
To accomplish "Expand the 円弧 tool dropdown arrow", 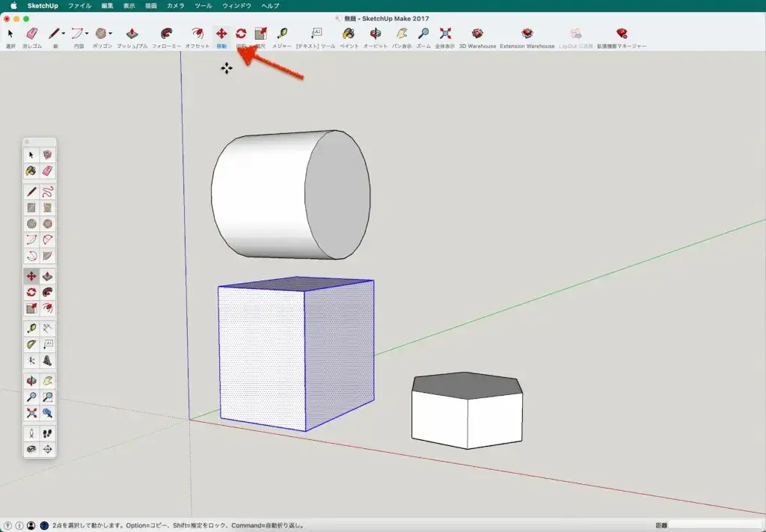I will click(87, 33).
